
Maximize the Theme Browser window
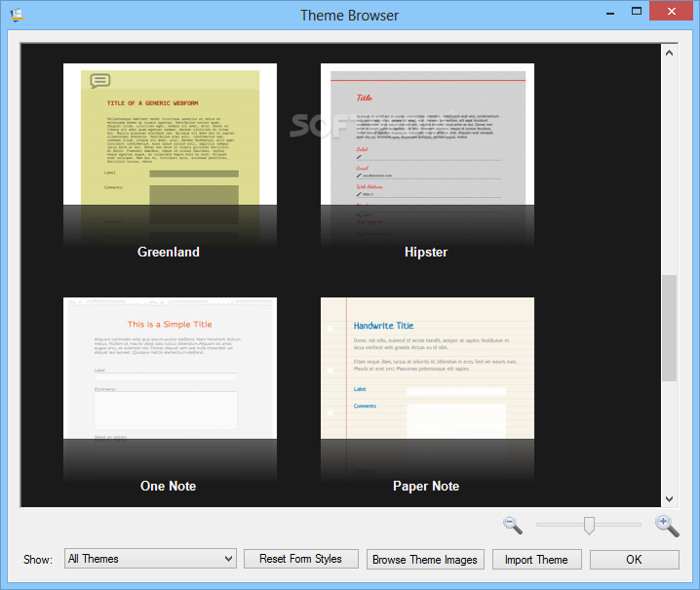637,12
